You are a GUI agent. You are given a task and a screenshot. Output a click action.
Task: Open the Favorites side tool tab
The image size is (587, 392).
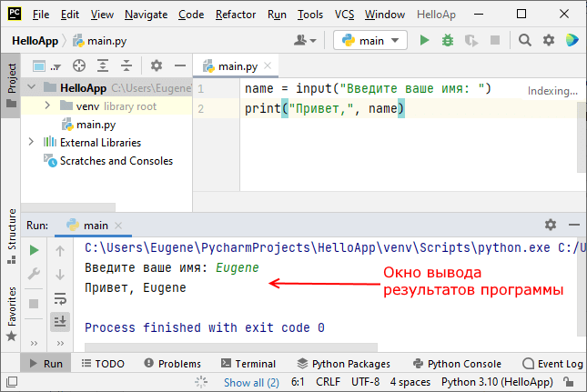point(11,314)
